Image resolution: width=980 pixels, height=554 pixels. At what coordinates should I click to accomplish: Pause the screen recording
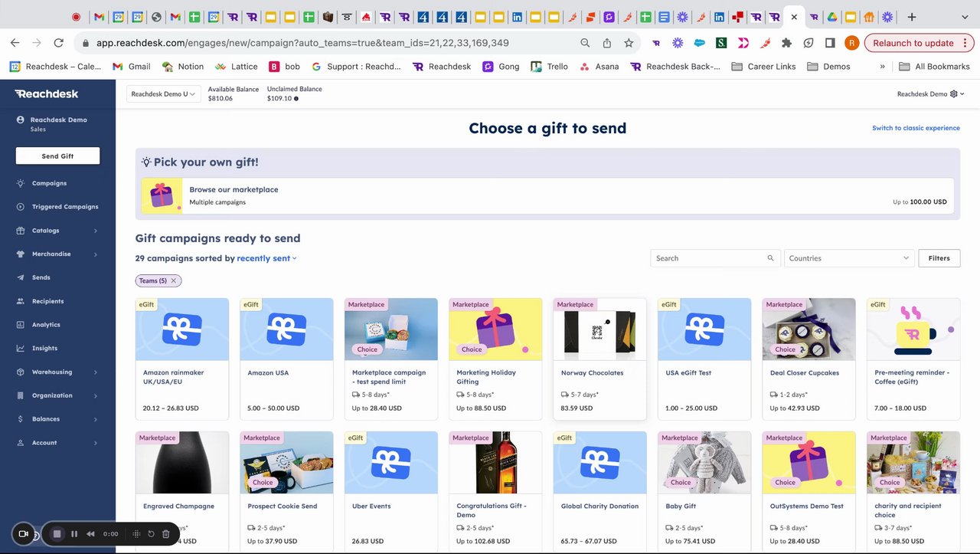pos(74,534)
